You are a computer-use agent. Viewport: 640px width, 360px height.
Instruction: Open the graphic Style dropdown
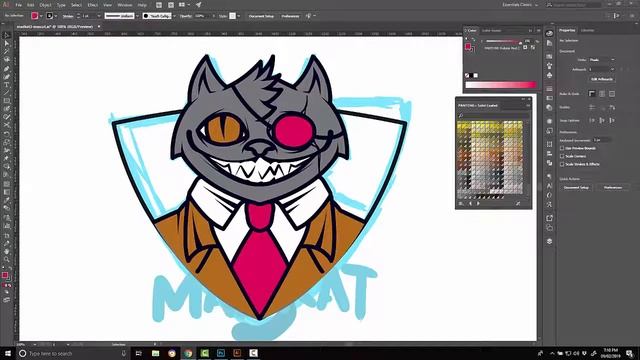click(239, 16)
